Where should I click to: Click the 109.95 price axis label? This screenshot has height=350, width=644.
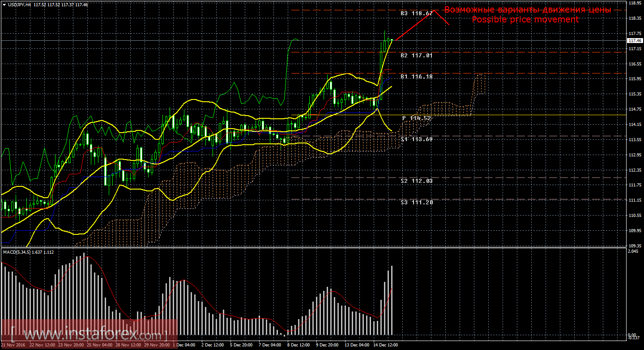635,231
